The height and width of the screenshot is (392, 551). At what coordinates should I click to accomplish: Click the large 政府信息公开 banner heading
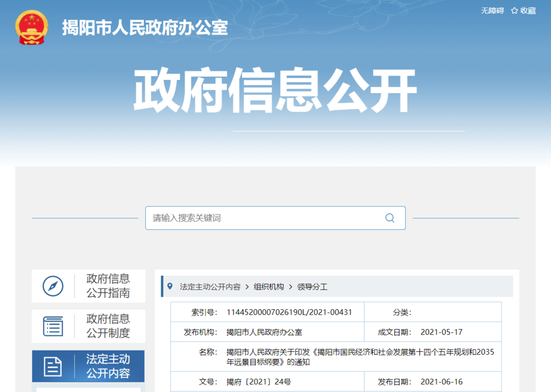275,90
